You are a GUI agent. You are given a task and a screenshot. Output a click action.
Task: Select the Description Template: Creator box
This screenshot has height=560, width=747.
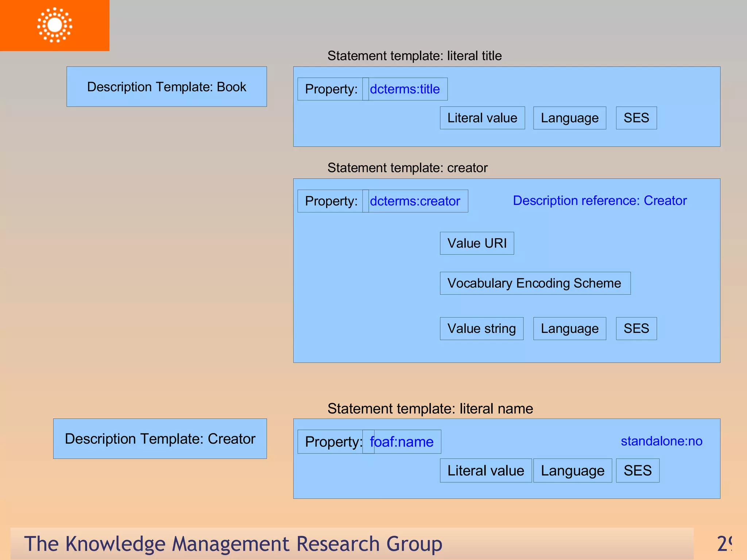160,439
